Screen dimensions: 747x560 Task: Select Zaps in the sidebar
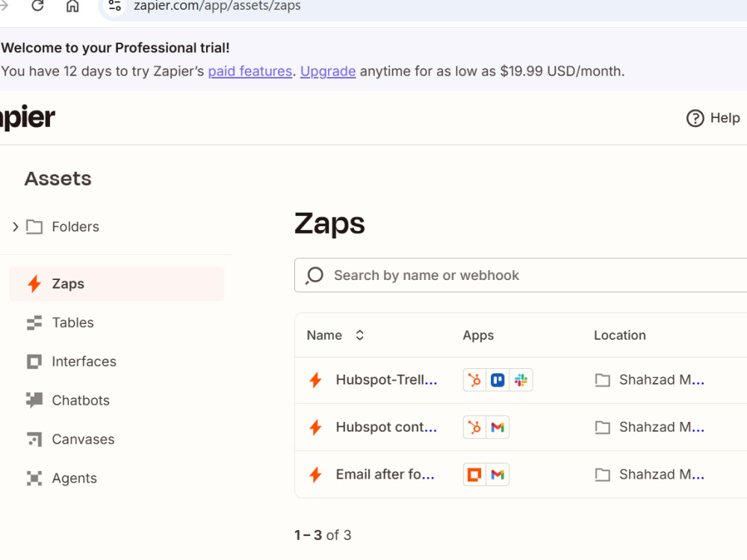click(x=117, y=284)
